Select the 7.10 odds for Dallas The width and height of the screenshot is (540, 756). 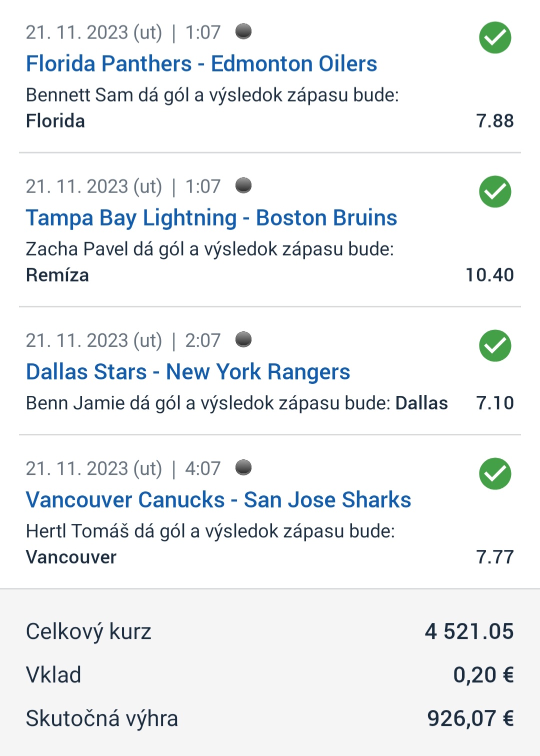pos(495,403)
